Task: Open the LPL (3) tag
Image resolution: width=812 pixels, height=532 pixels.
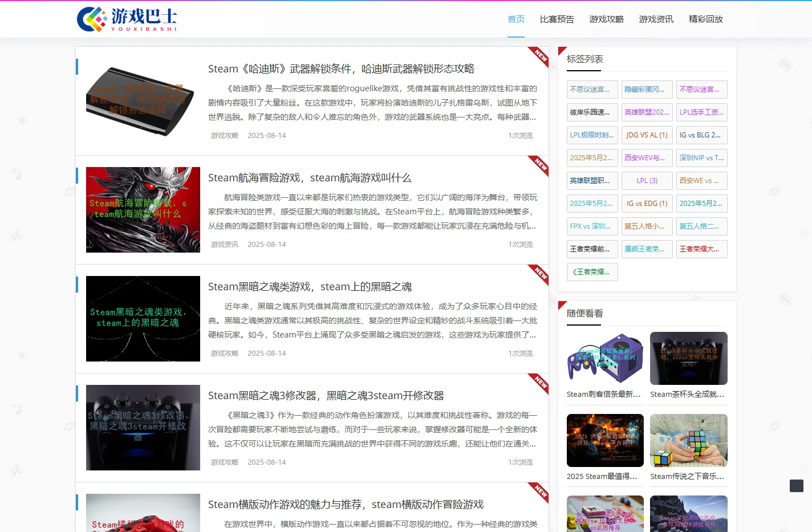Action: tap(647, 181)
